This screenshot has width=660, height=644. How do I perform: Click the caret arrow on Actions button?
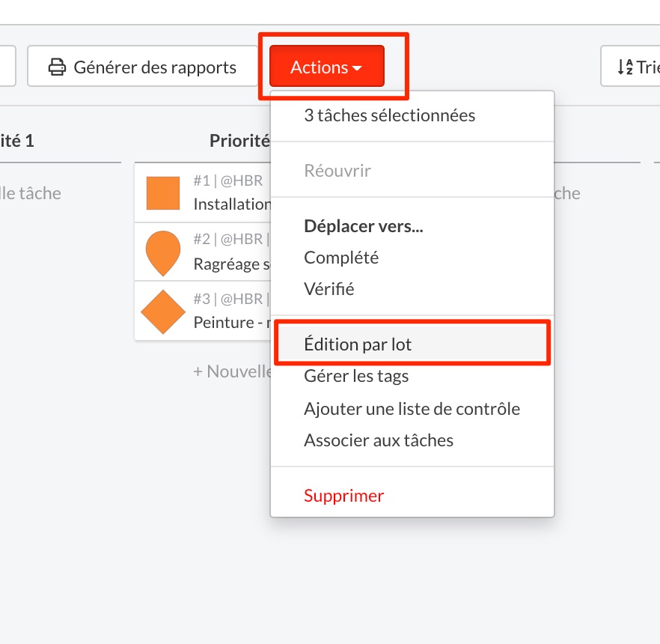[357, 68]
